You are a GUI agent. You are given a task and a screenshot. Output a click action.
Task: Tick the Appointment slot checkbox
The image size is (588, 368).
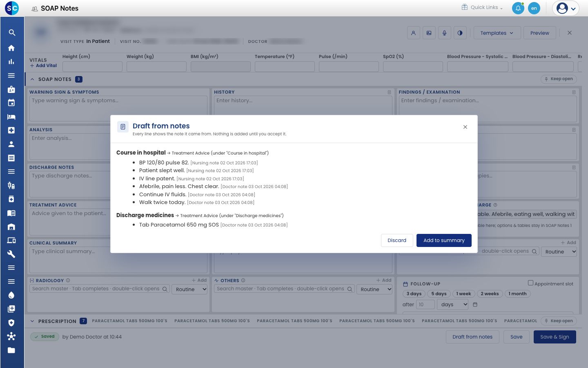point(530,283)
